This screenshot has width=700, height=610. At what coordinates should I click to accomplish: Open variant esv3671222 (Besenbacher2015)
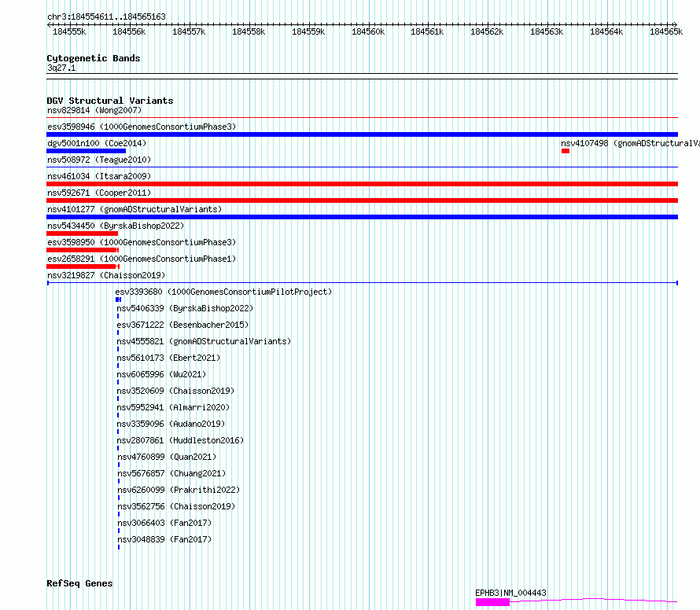182,325
